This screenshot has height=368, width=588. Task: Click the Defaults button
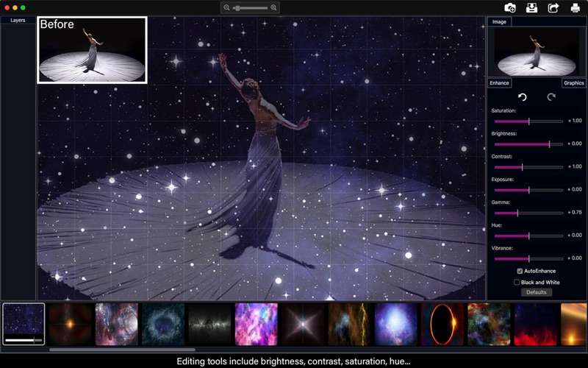point(537,292)
